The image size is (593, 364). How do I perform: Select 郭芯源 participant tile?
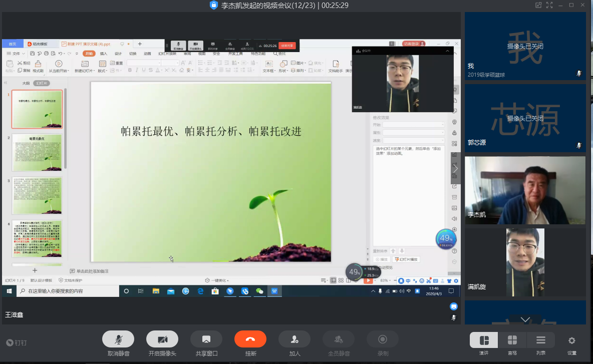525,118
